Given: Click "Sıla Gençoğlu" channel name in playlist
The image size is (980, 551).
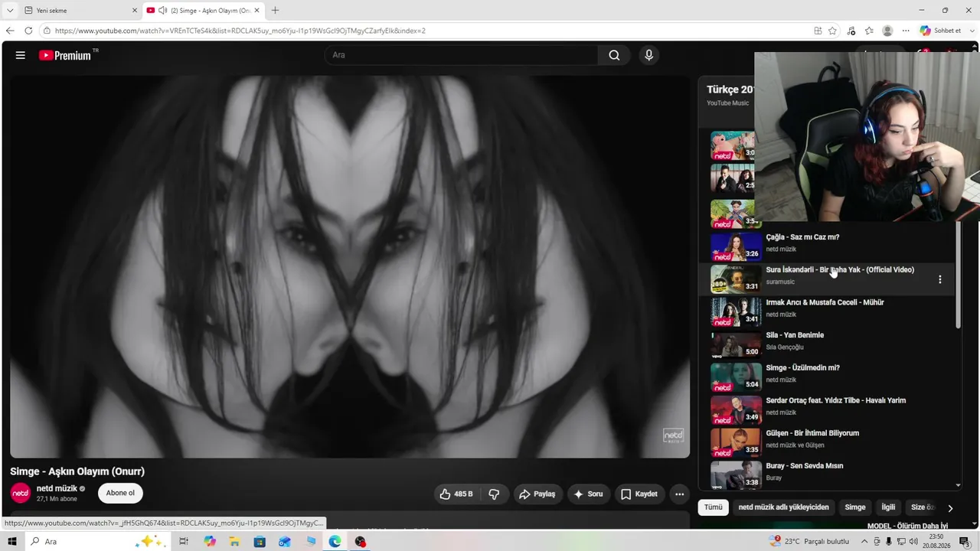Looking at the screenshot, I should 785,347.
